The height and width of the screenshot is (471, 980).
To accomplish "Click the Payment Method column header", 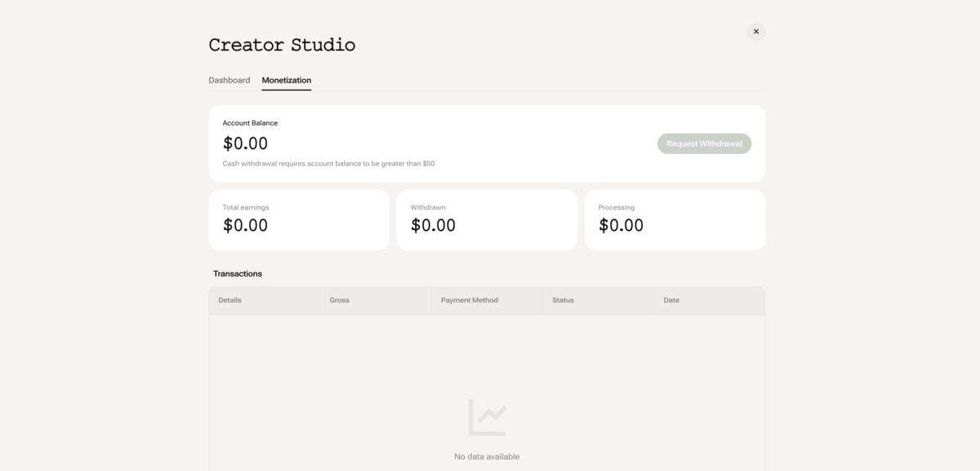I will coord(469,300).
